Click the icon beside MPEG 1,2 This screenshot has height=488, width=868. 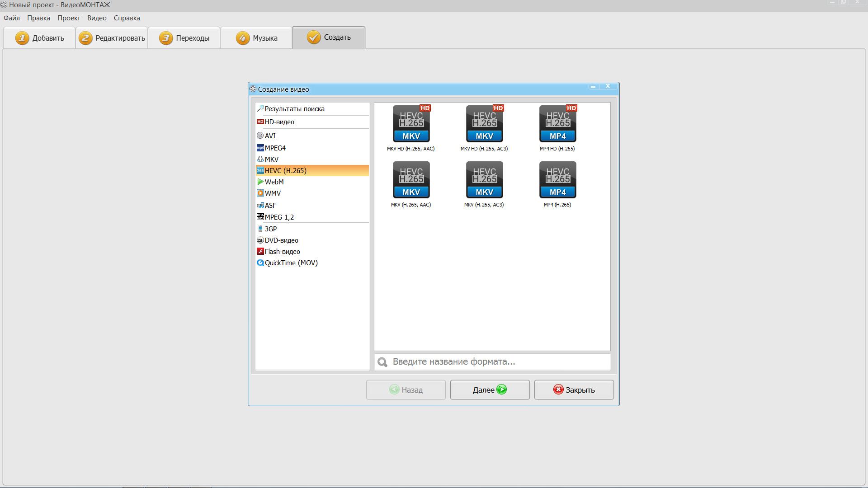point(260,216)
